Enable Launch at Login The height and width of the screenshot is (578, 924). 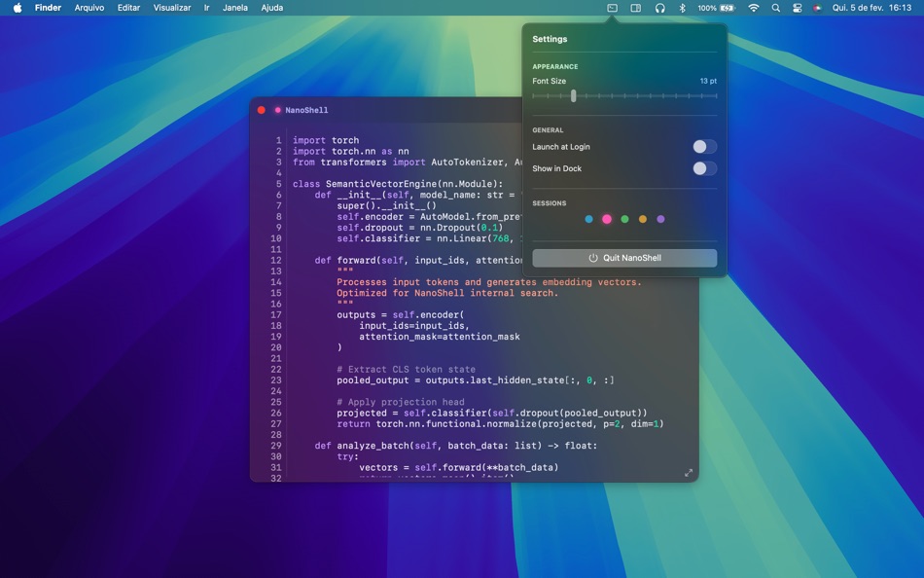(704, 146)
